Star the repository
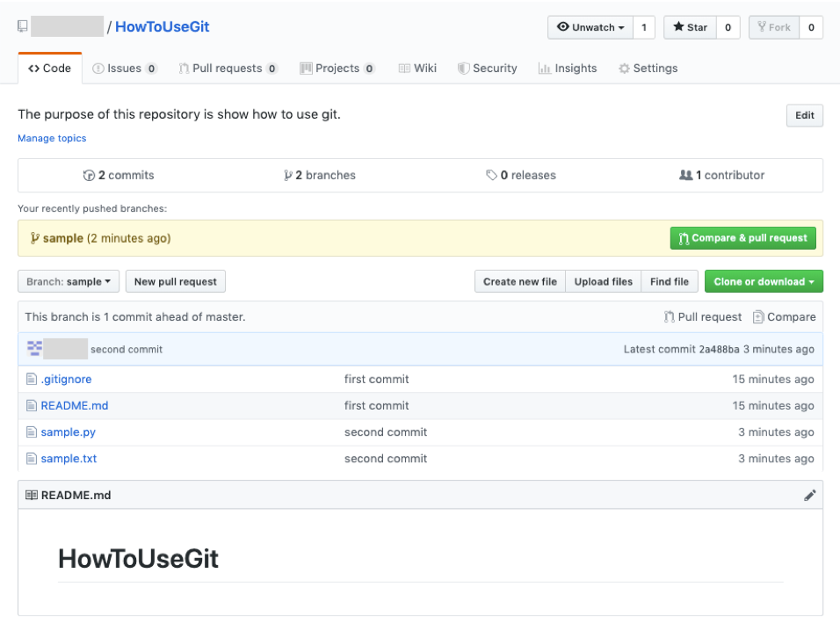 pos(690,27)
